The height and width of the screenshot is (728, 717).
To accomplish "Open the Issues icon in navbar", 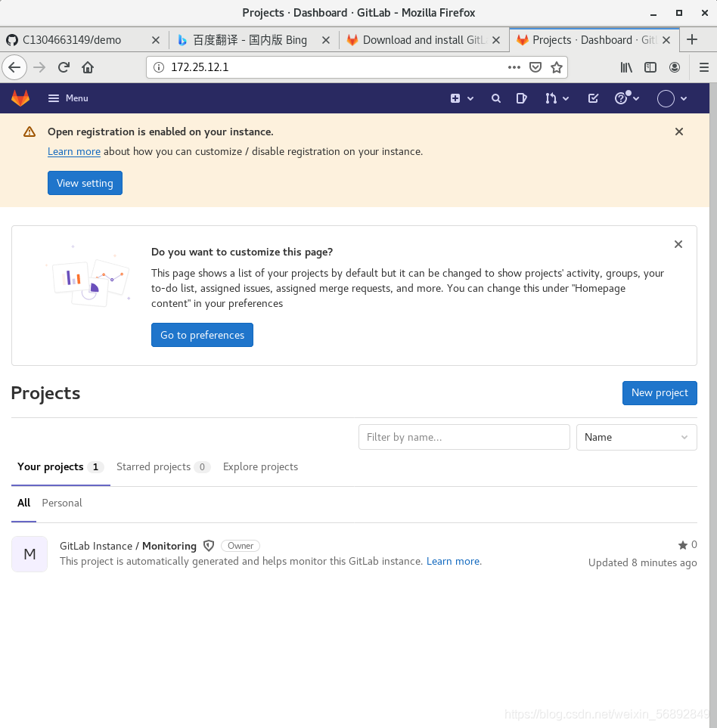I will [522, 98].
